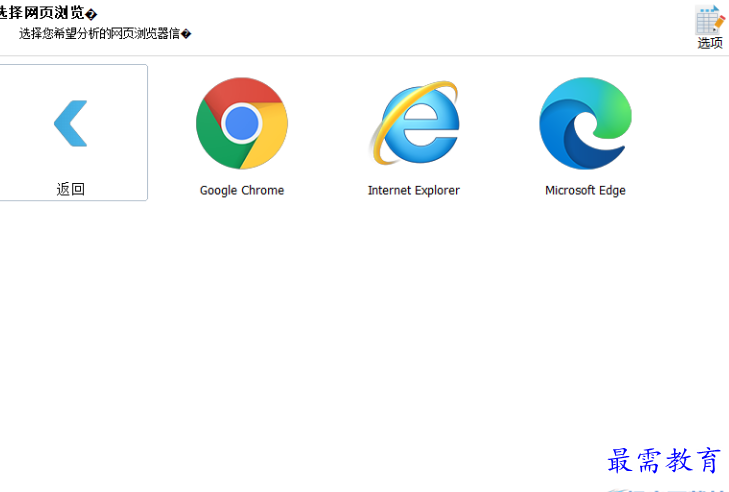Click the Microsoft Edge text label
Screen dimensions: 729x492
[x=585, y=190]
